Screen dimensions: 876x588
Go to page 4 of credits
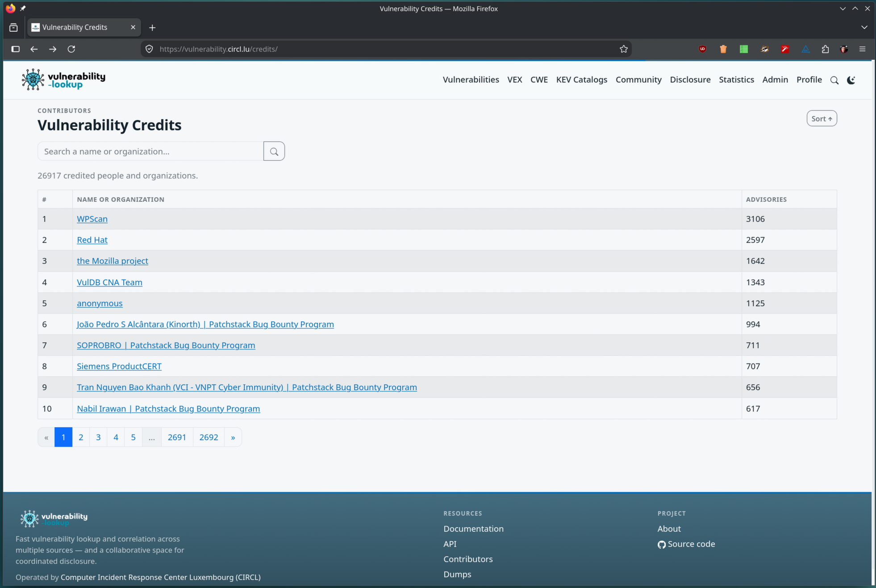point(116,437)
